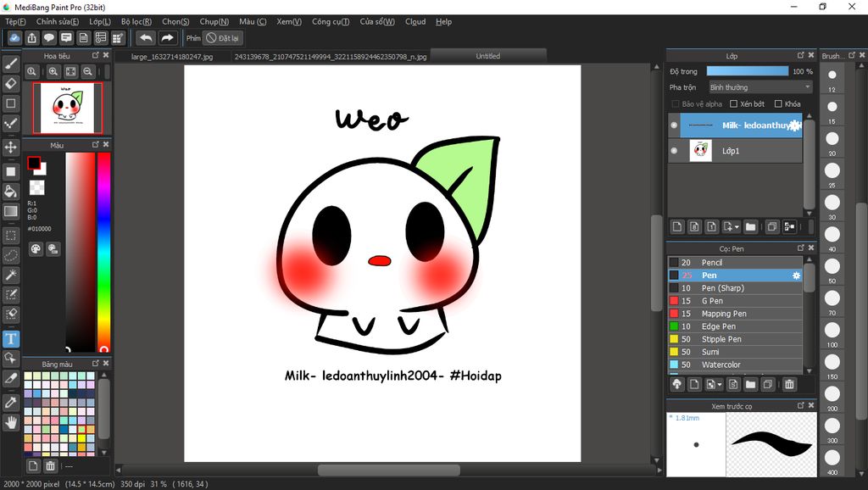Select transparent color swatch
The image size is (868, 490).
click(36, 187)
